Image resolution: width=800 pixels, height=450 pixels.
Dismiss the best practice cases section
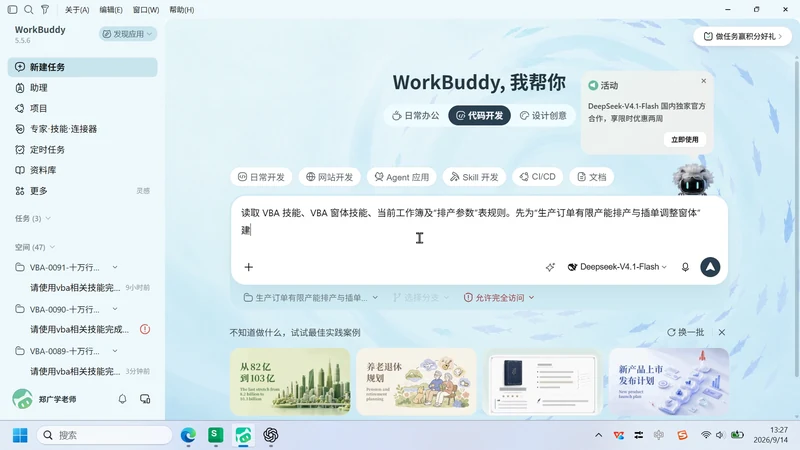(722, 333)
